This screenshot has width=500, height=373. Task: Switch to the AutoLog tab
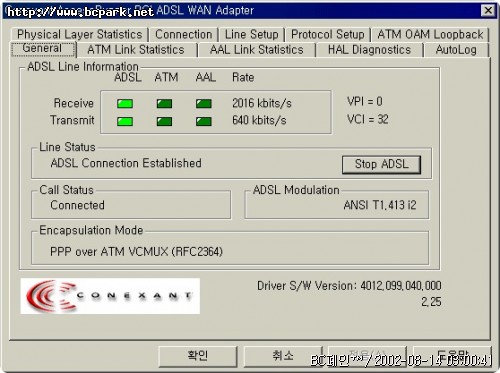(x=456, y=50)
